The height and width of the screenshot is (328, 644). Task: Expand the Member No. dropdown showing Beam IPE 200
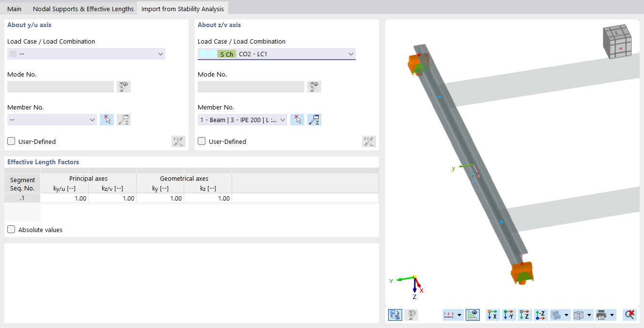pos(242,119)
